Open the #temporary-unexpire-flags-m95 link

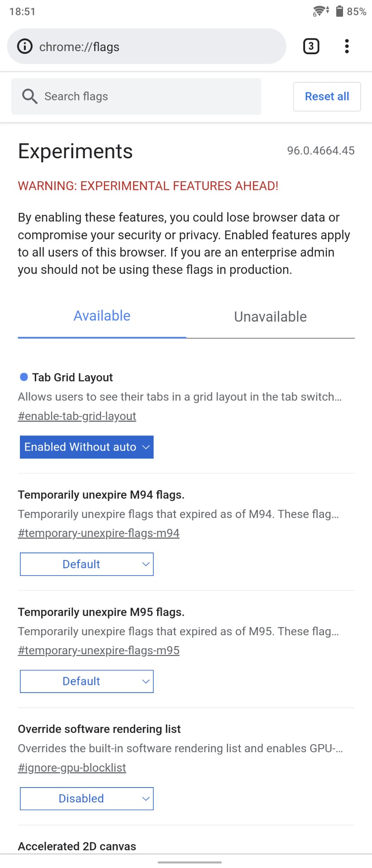(99, 650)
